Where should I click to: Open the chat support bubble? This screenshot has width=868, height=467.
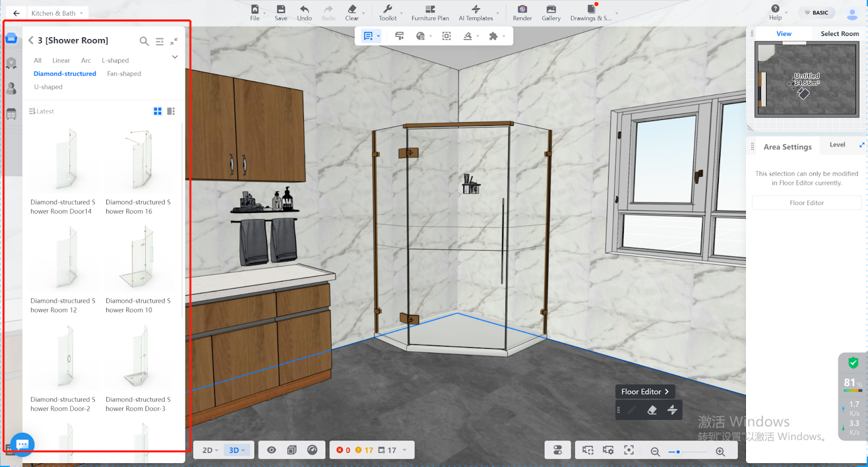coord(22,445)
